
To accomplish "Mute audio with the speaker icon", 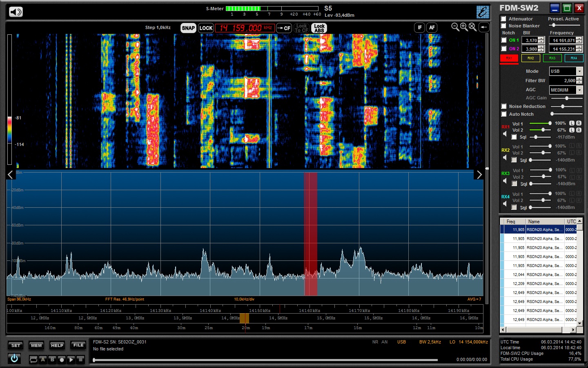I will point(16,12).
